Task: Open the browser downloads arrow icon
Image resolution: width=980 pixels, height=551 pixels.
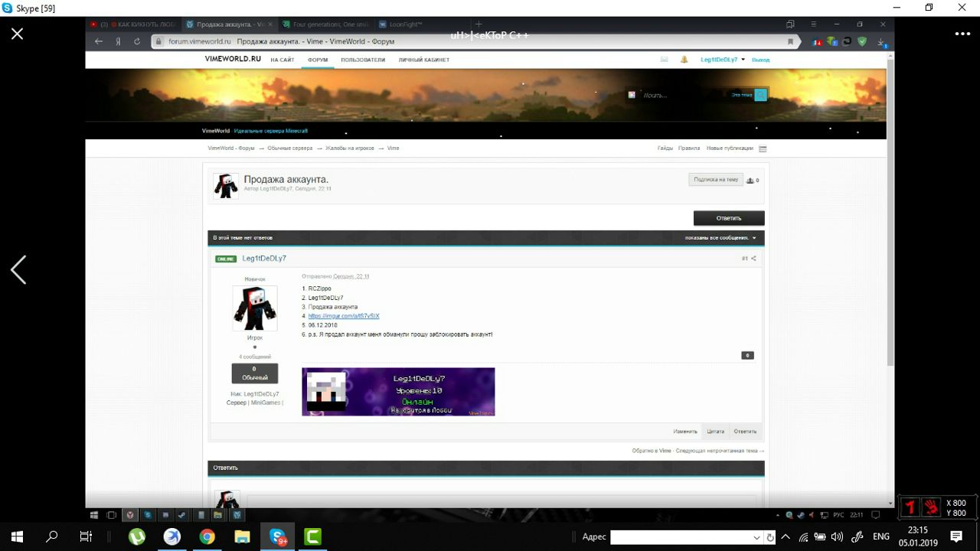Action: (881, 42)
